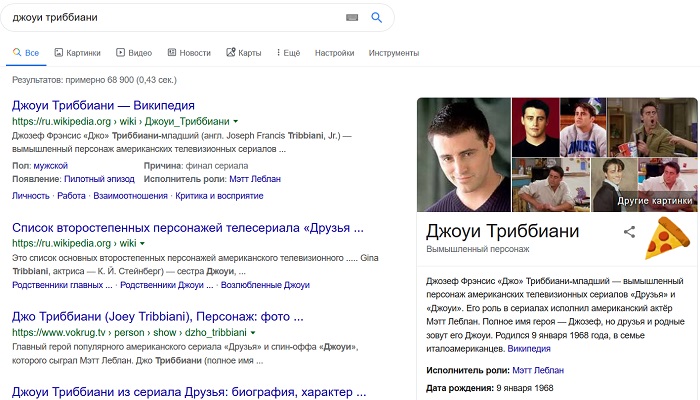Screen dimensions: 700x400
Task: Open the Родственники главных sitelink
Action: [62, 285]
